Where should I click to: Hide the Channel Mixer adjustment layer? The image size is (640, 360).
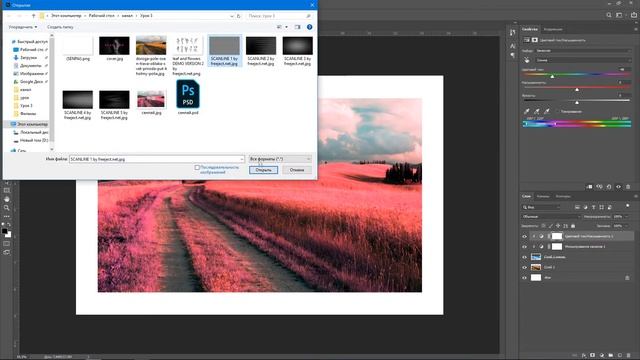[x=524, y=247]
